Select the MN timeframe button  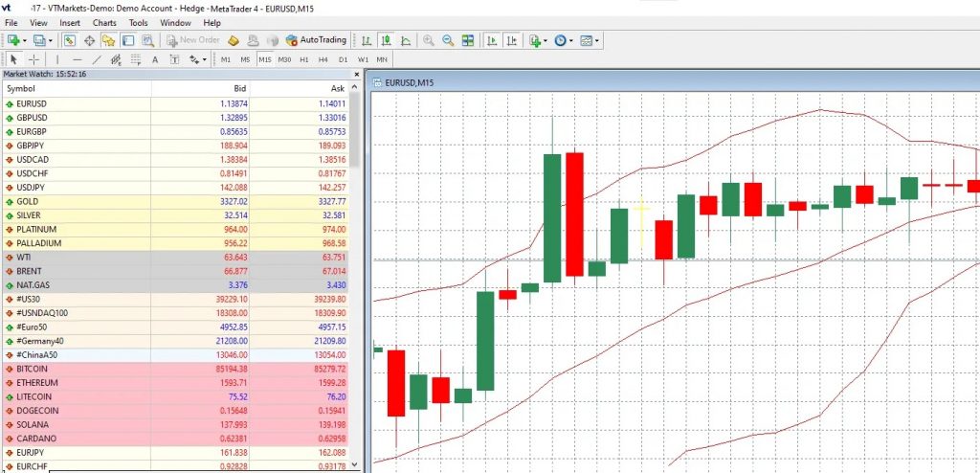(x=382, y=59)
